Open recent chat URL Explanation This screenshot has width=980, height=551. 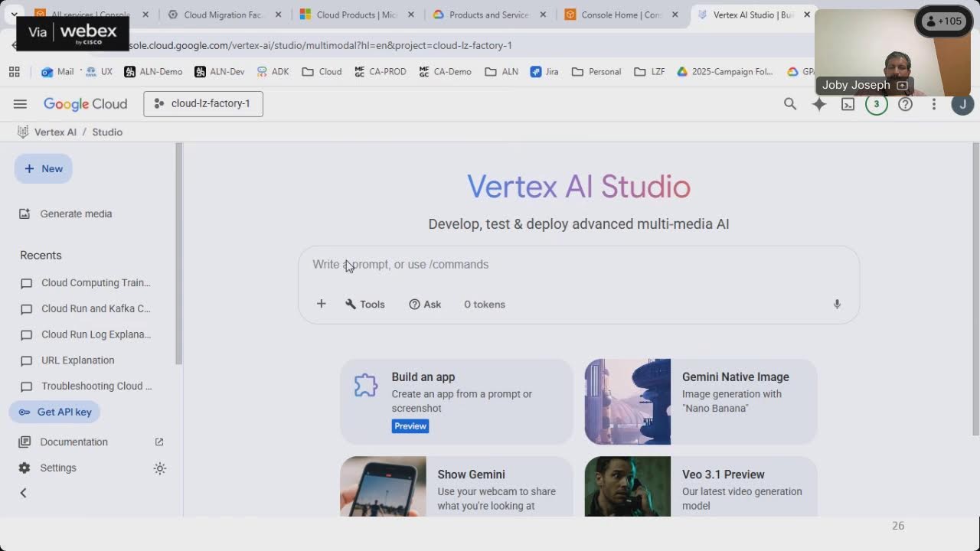(x=67, y=360)
